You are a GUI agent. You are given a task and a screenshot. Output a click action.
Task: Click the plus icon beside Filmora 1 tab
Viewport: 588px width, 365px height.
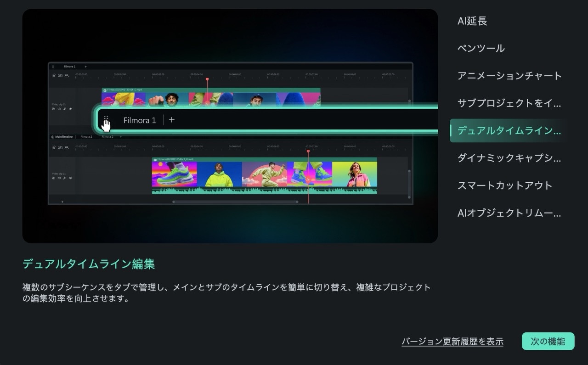coord(172,120)
